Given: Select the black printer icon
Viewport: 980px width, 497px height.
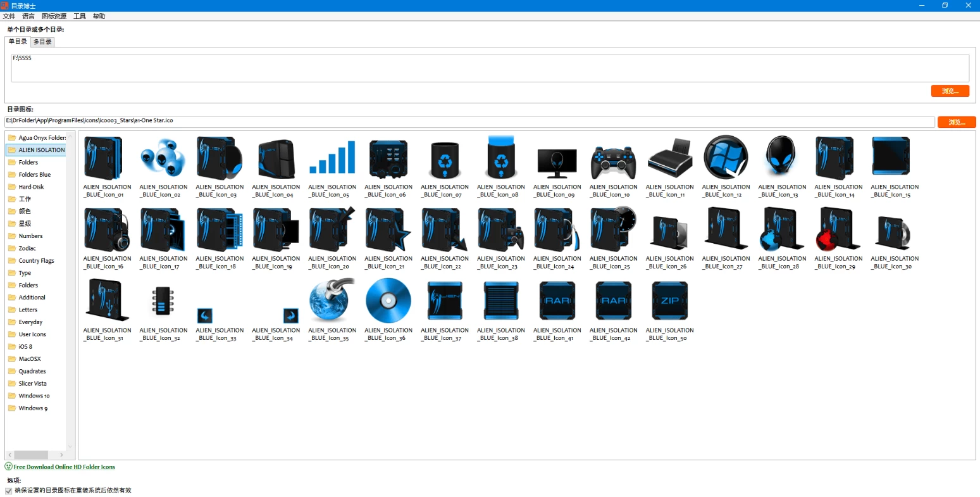Looking at the screenshot, I should tap(669, 159).
